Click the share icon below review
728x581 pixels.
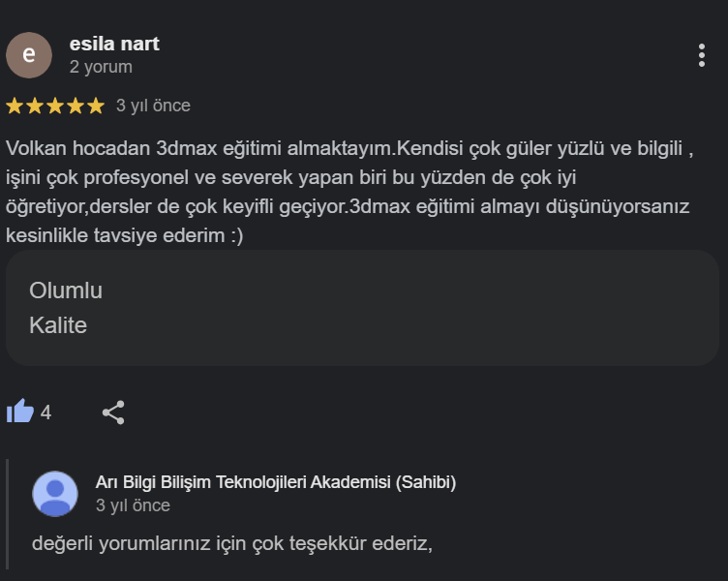point(113,413)
